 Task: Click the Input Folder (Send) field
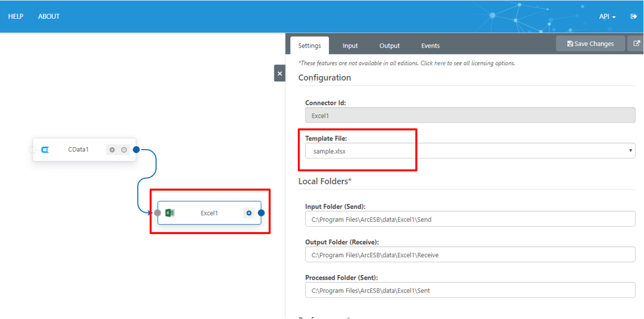click(x=470, y=219)
